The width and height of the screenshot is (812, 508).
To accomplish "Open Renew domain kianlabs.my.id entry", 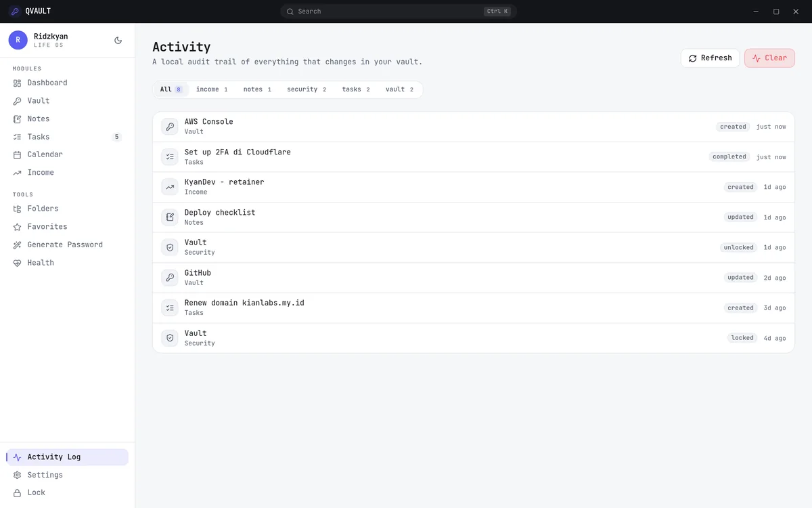I will (x=474, y=308).
